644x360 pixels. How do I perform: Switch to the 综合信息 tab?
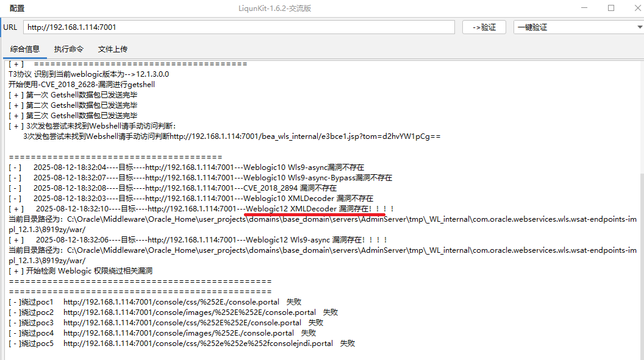25,49
